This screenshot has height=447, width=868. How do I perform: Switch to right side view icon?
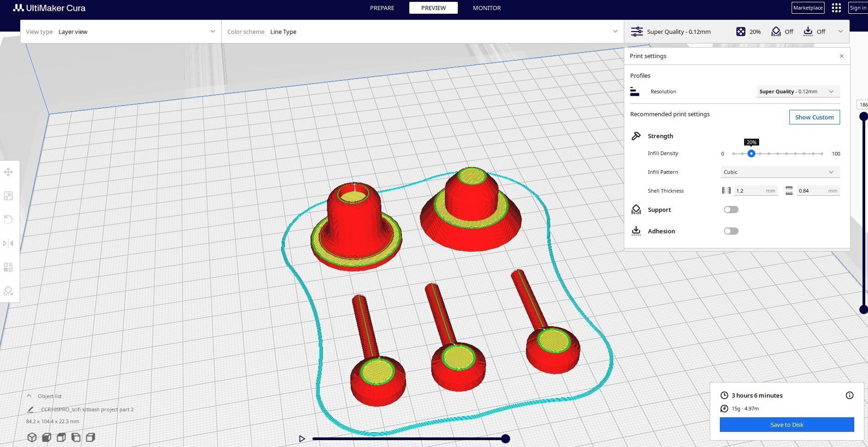point(91,437)
